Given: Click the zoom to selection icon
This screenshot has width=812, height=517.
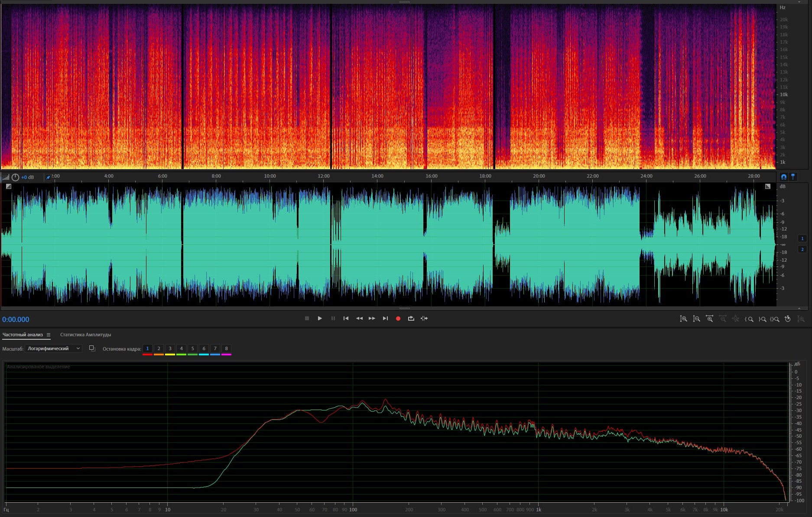Looking at the screenshot, I should click(775, 319).
